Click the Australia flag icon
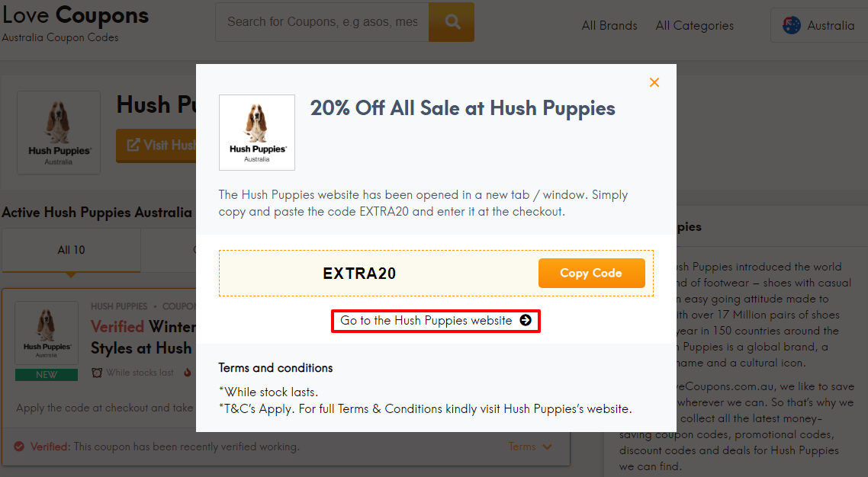868x477 pixels. (791, 24)
